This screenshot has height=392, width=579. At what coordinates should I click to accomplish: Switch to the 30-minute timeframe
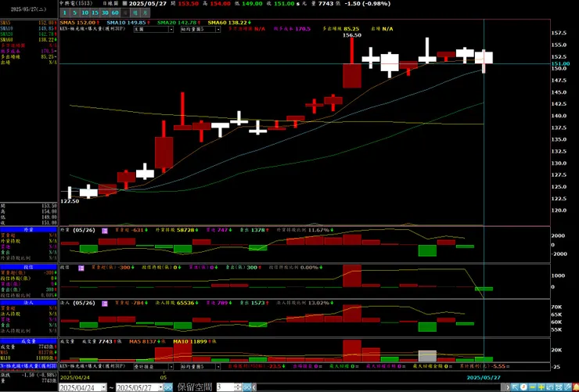click(x=105, y=13)
